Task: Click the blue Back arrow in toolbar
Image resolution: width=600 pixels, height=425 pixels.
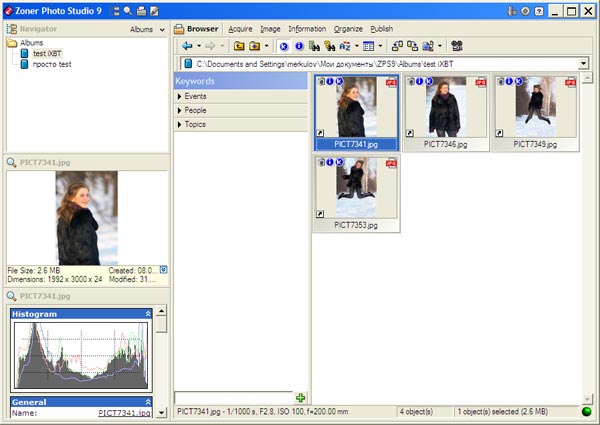Action: [187, 46]
